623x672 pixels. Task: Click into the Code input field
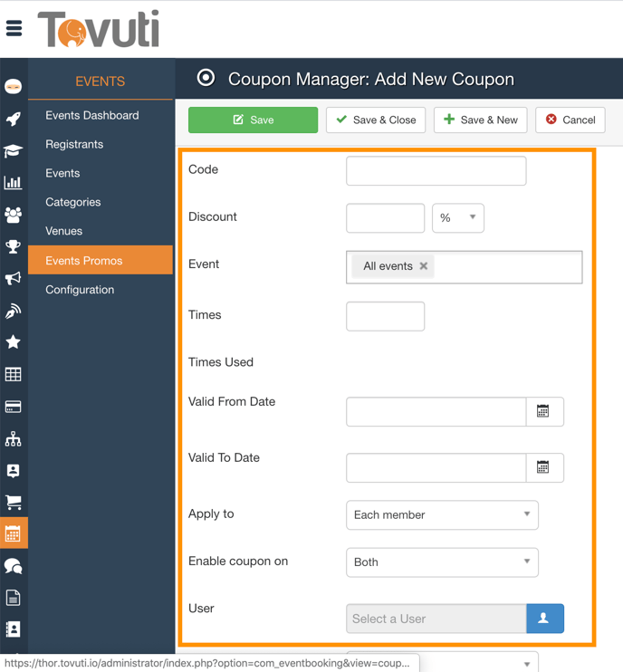[x=436, y=170]
